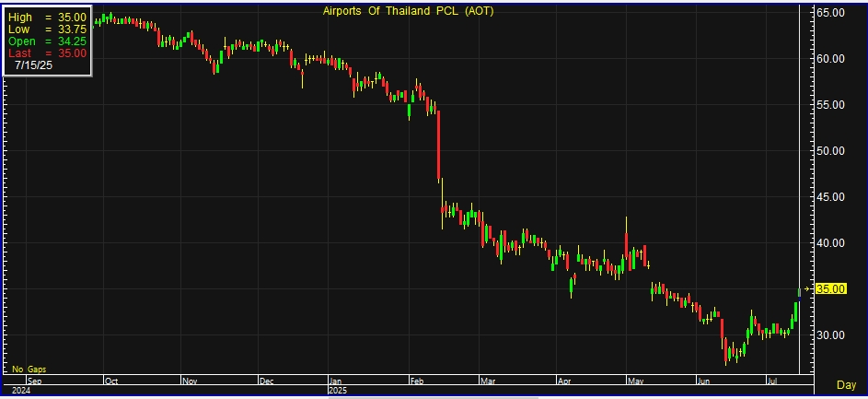
Task: Click the Nov month label on time axis
Action: (190, 381)
